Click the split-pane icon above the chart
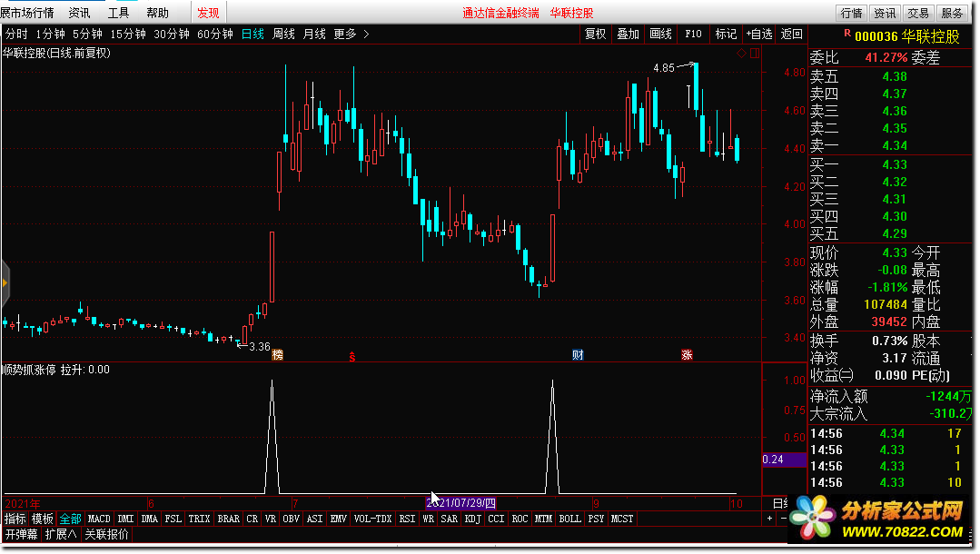The image size is (980, 554). point(755,54)
